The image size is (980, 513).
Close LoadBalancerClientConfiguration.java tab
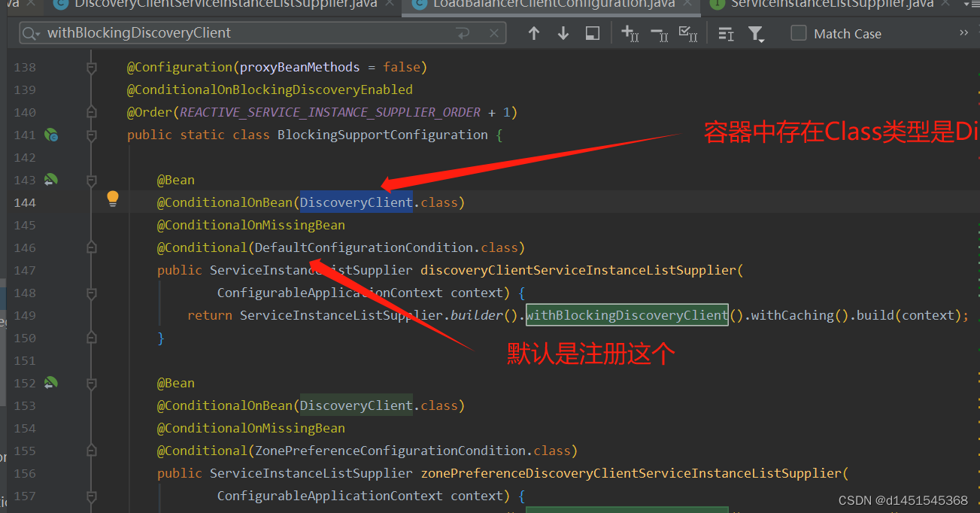(687, 4)
